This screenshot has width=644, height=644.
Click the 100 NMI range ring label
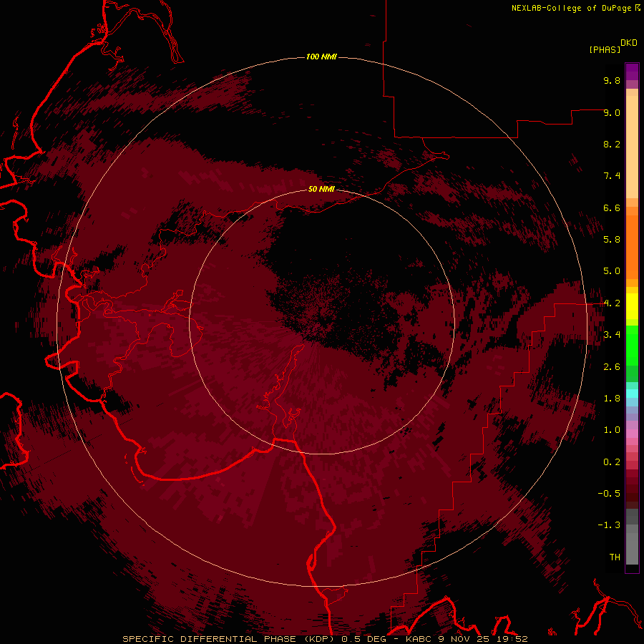click(321, 57)
